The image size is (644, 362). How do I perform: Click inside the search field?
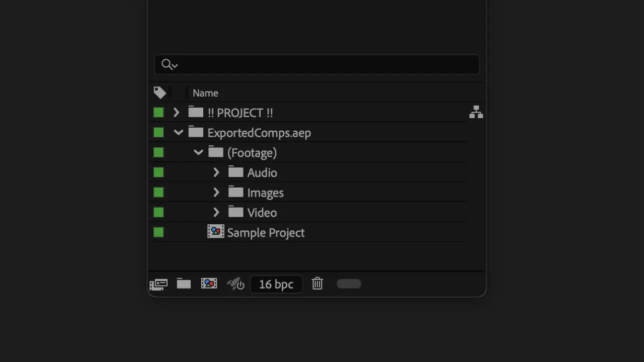pos(327,64)
